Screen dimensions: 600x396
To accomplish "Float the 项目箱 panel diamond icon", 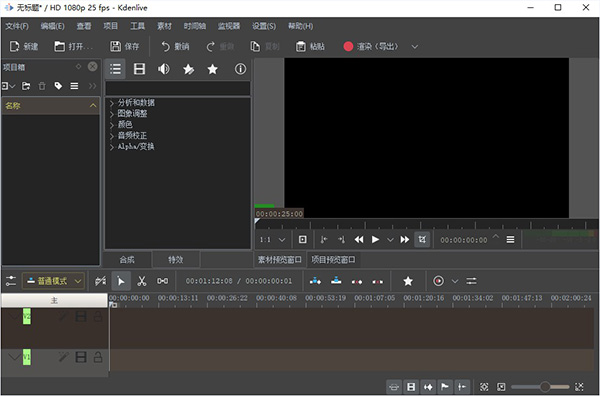I will [x=78, y=67].
